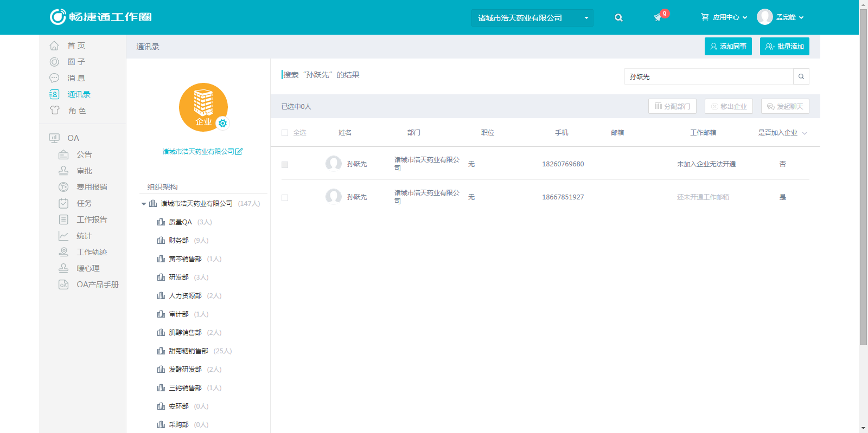Toggle the 全选 select-all checkbox

tap(285, 133)
